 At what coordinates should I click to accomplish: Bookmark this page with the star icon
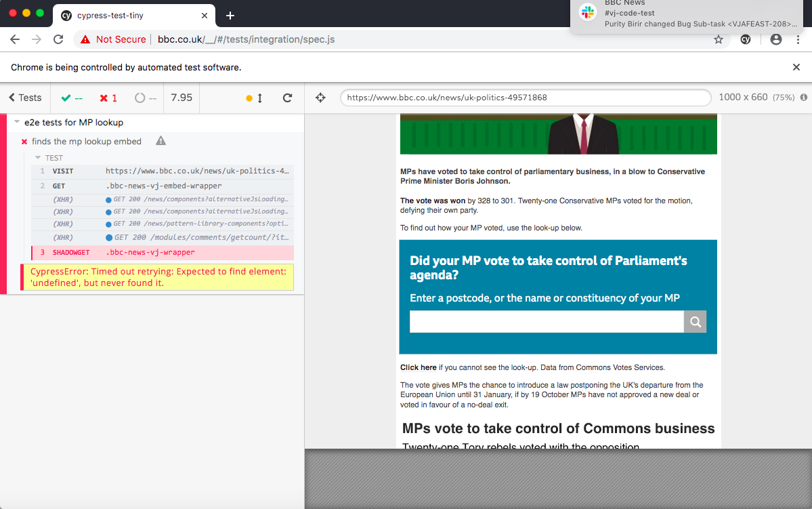click(719, 39)
